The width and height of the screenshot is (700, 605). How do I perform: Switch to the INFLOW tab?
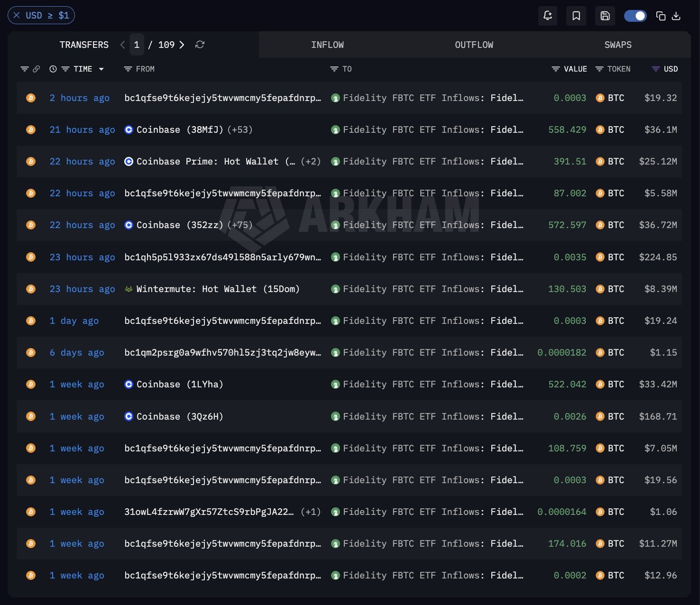(327, 45)
